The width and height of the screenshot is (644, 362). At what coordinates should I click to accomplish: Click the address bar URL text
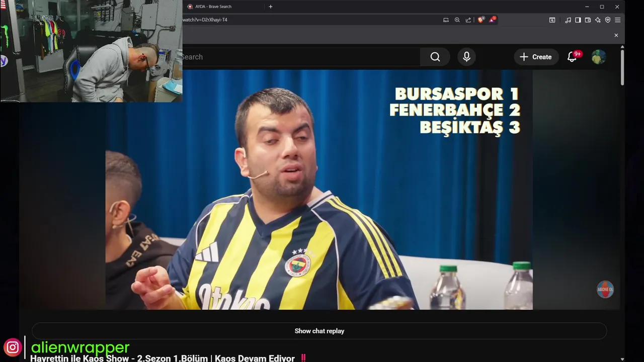pos(205,20)
